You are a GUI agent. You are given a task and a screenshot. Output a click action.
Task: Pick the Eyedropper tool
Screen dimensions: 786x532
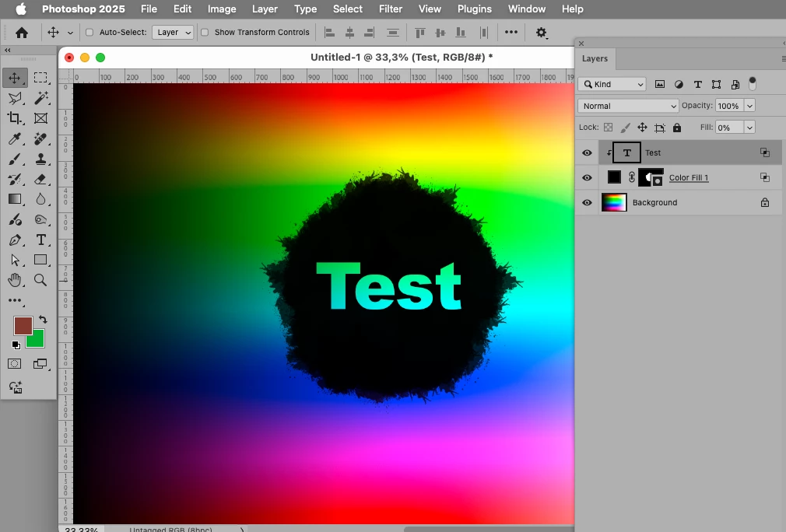click(15, 138)
